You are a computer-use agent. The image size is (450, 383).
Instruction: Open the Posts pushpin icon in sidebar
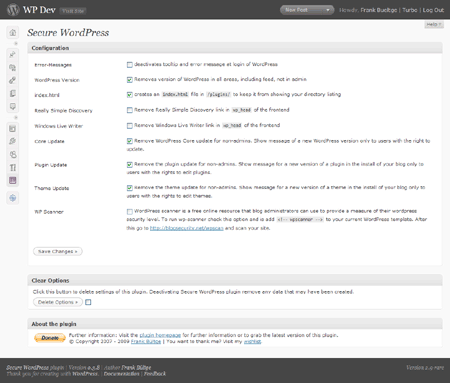coord(13,54)
